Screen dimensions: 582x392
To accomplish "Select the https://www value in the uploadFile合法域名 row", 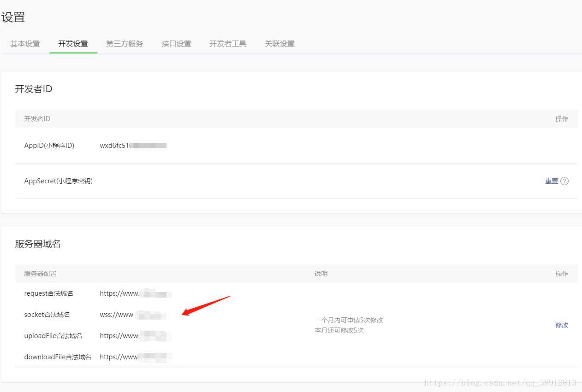I will [136, 336].
